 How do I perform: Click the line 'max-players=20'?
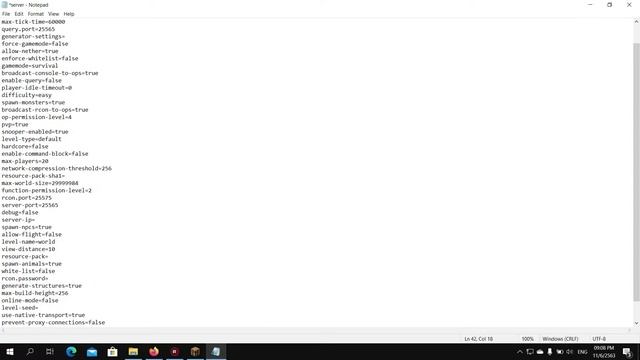click(25, 161)
